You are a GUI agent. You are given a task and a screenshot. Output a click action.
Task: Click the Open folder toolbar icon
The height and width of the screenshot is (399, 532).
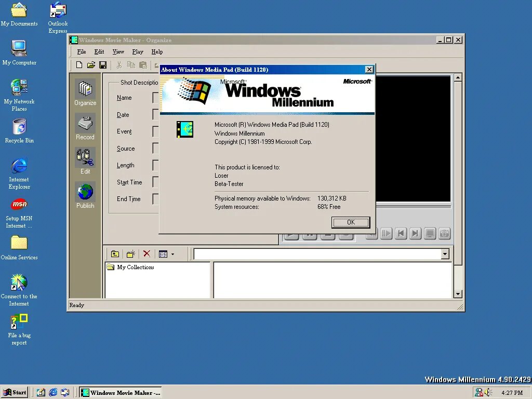pos(91,65)
